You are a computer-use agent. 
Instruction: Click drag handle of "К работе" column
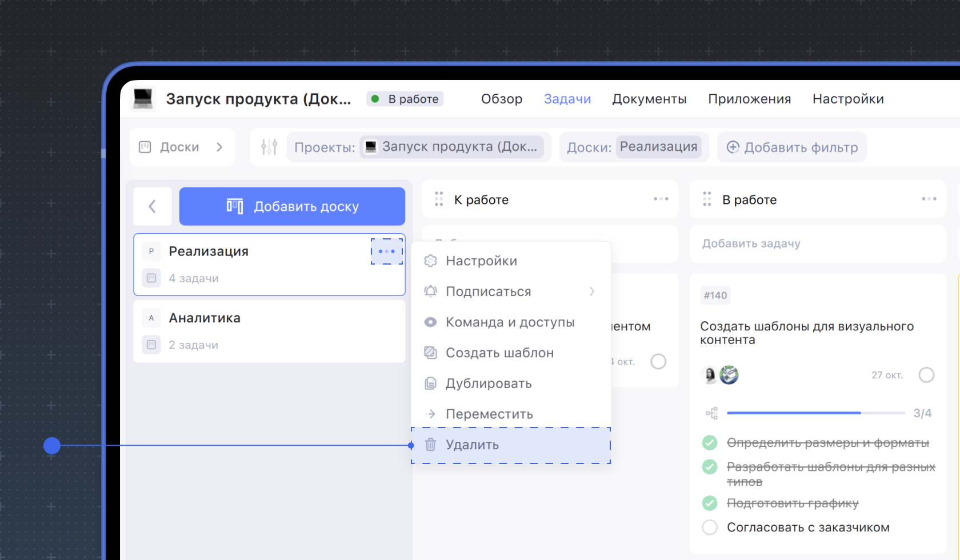click(x=439, y=199)
